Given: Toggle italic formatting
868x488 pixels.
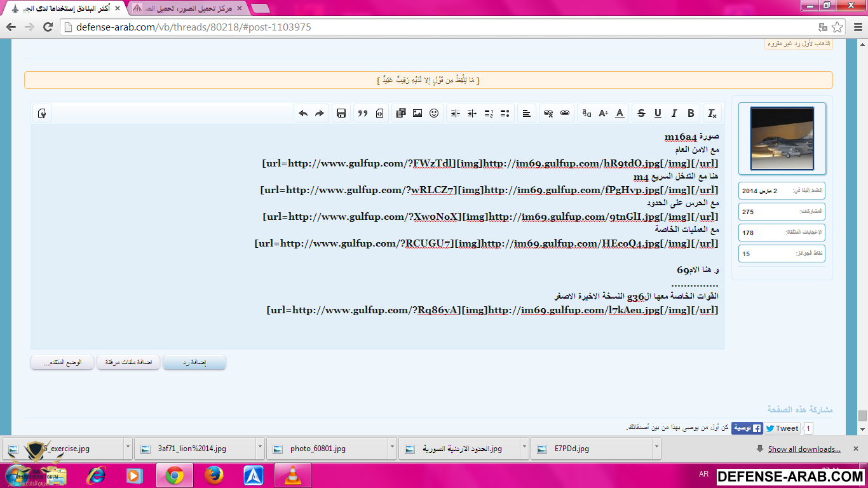Looking at the screenshot, I should tap(674, 113).
